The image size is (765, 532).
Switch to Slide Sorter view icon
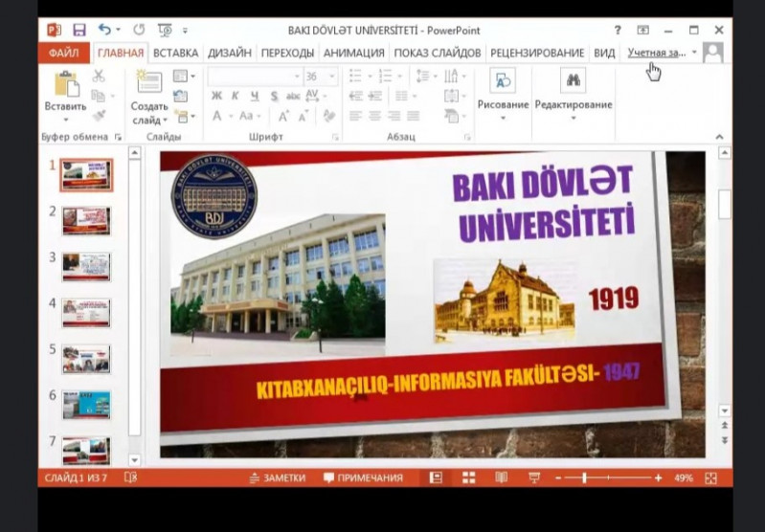[x=468, y=477]
